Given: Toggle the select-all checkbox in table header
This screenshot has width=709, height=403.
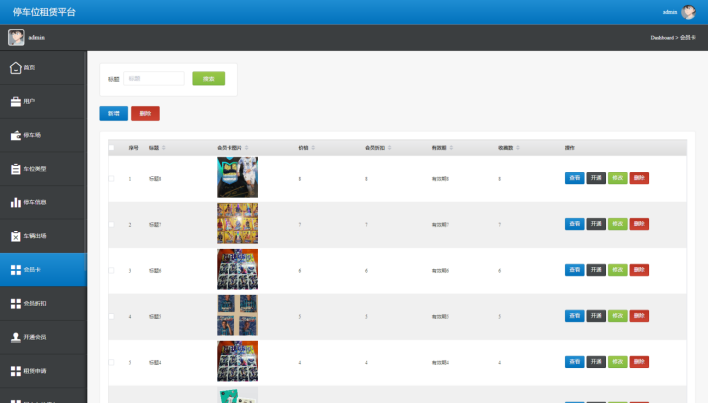Looking at the screenshot, I should [x=111, y=148].
